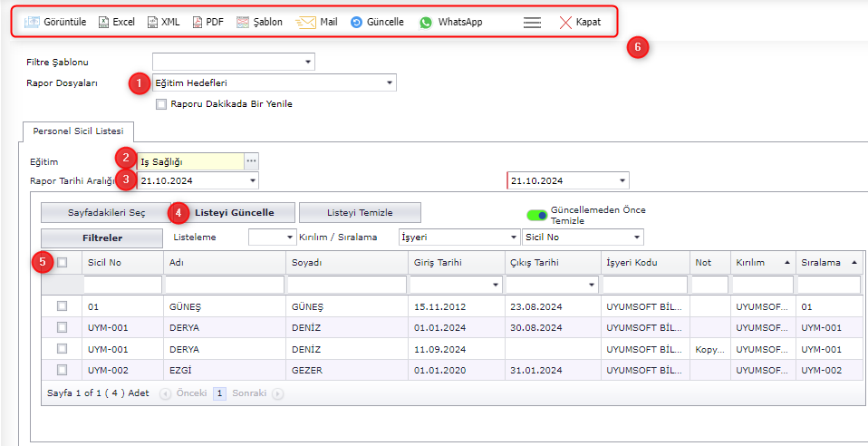This screenshot has height=446, width=868.
Task: Open Çıkış Tarihi filter dropdown
Action: coord(593,285)
